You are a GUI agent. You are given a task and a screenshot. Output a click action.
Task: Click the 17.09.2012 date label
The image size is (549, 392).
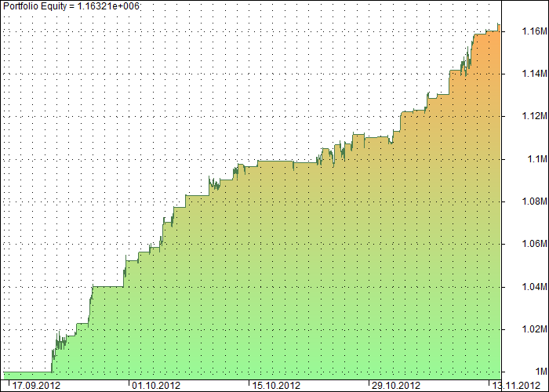[x=36, y=386]
